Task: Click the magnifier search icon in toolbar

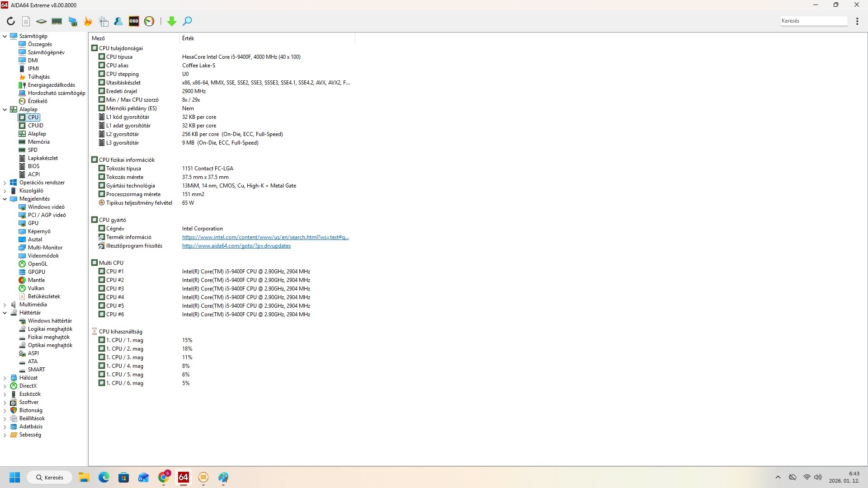Action: coord(187,21)
